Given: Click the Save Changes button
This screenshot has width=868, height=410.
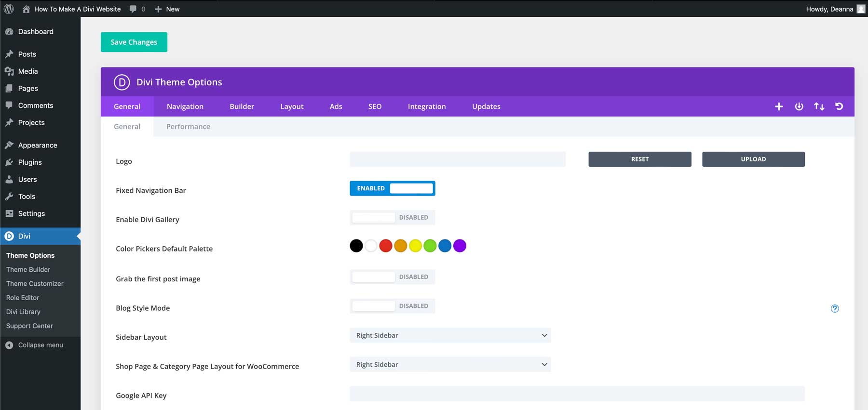Looking at the screenshot, I should tap(134, 42).
